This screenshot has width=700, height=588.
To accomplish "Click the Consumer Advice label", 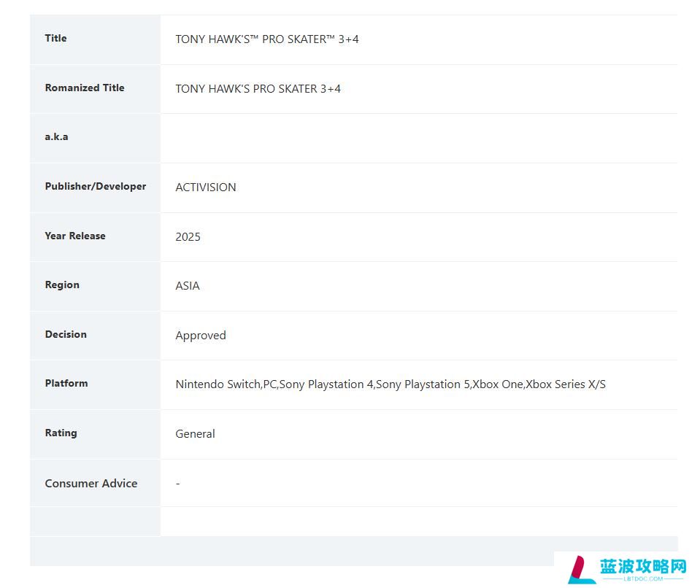I will coord(91,484).
